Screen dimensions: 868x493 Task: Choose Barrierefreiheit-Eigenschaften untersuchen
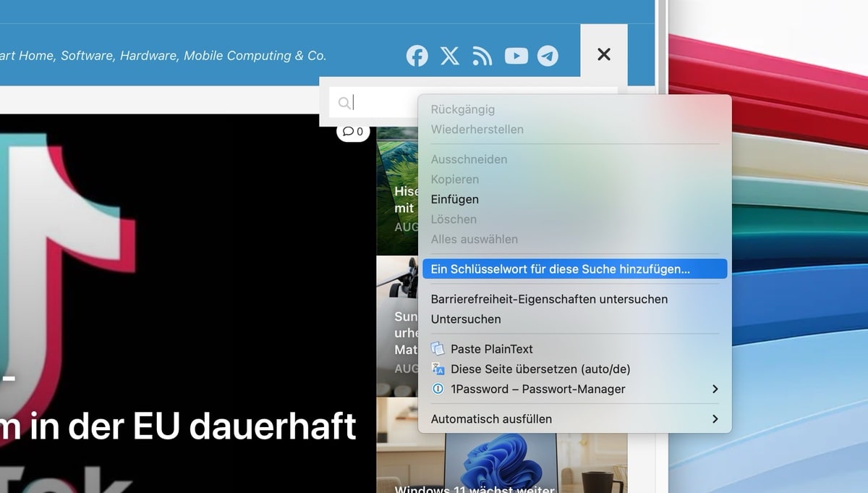coord(550,298)
